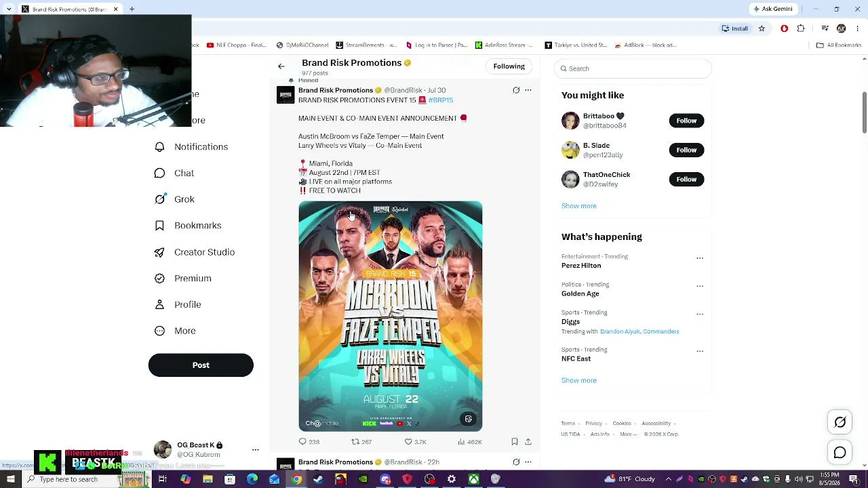Show more under What's happening
The width and height of the screenshot is (868, 488).
[579, 380]
